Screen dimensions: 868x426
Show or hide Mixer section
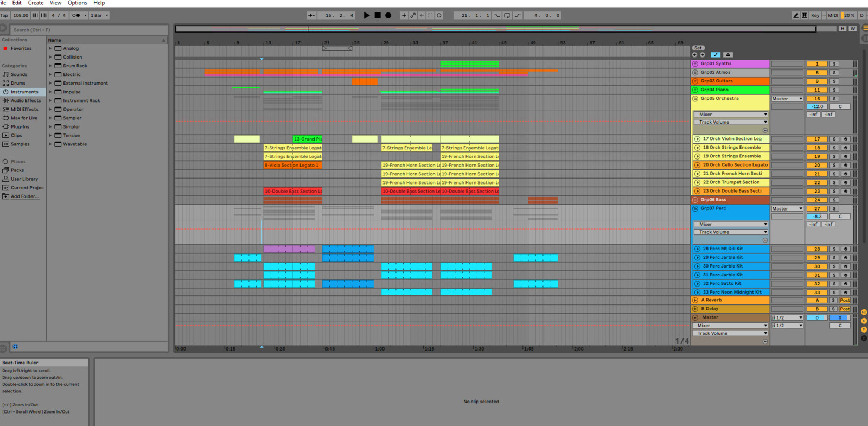(x=864, y=329)
